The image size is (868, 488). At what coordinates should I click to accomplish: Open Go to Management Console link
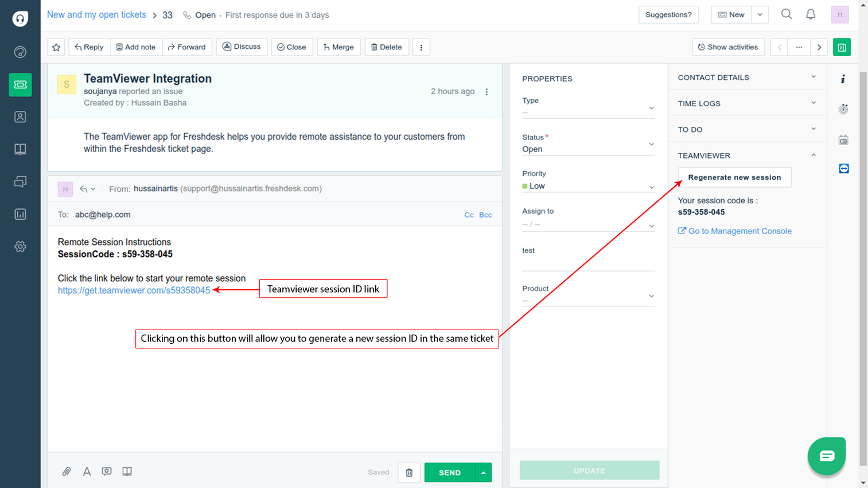[735, 231]
